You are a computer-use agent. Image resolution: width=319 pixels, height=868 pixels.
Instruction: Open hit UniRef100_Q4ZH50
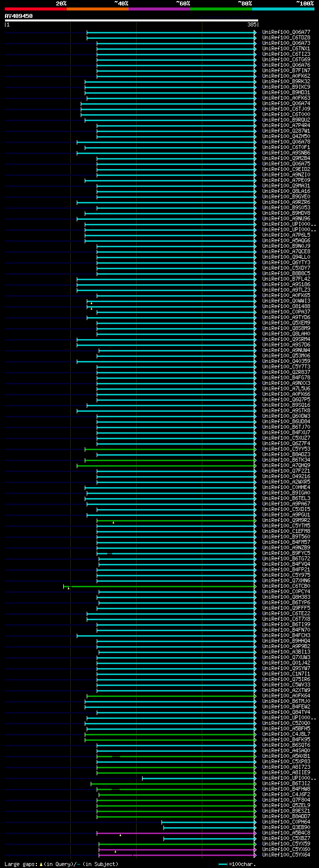pyautogui.click(x=286, y=136)
